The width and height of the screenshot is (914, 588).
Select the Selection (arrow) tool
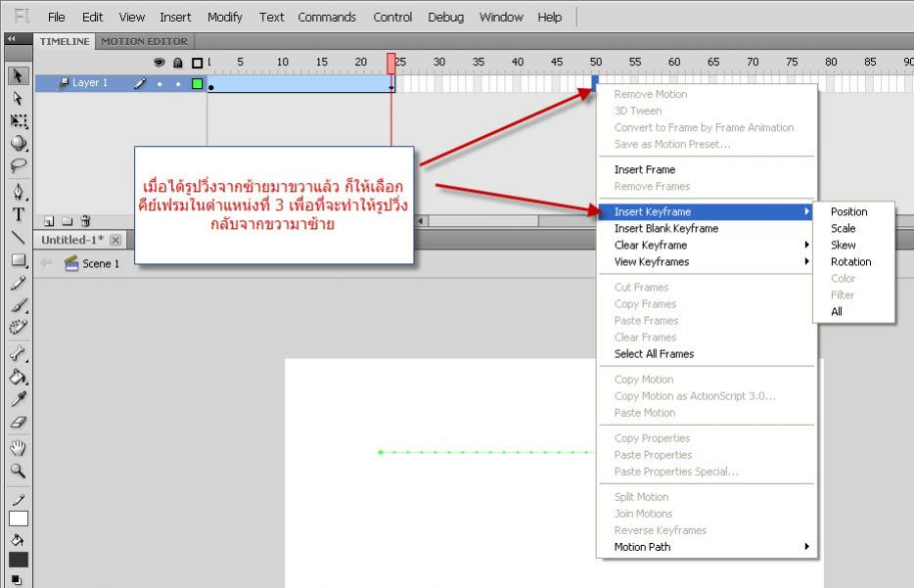(18, 75)
